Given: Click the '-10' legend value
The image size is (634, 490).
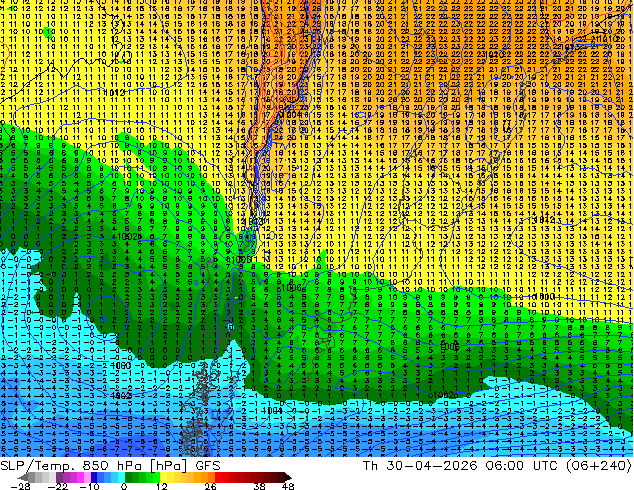Looking at the screenshot, I should pyautogui.click(x=89, y=486).
